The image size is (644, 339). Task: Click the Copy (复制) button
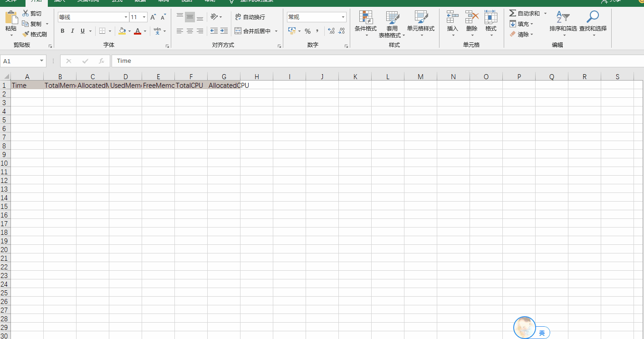pyautogui.click(x=32, y=24)
